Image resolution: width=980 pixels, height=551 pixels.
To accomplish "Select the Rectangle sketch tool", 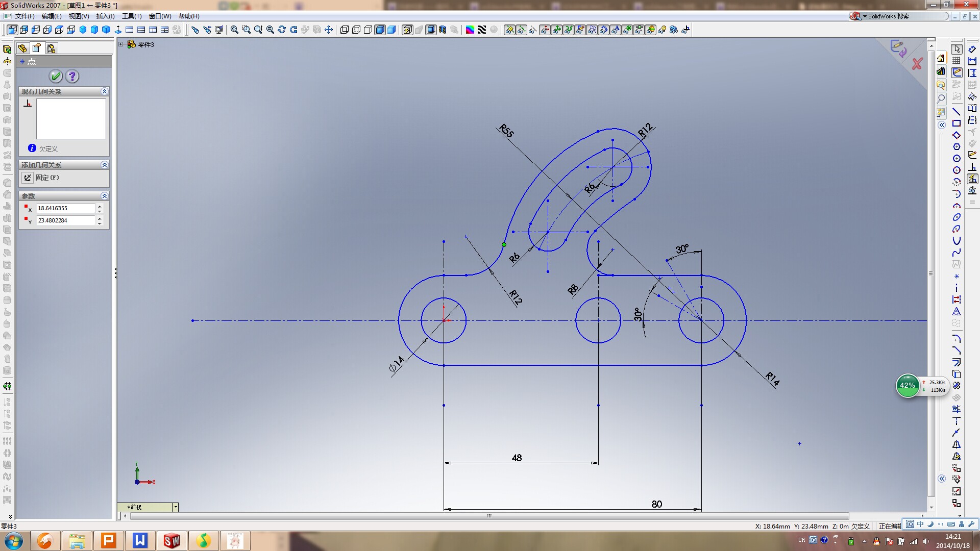I will click(957, 123).
